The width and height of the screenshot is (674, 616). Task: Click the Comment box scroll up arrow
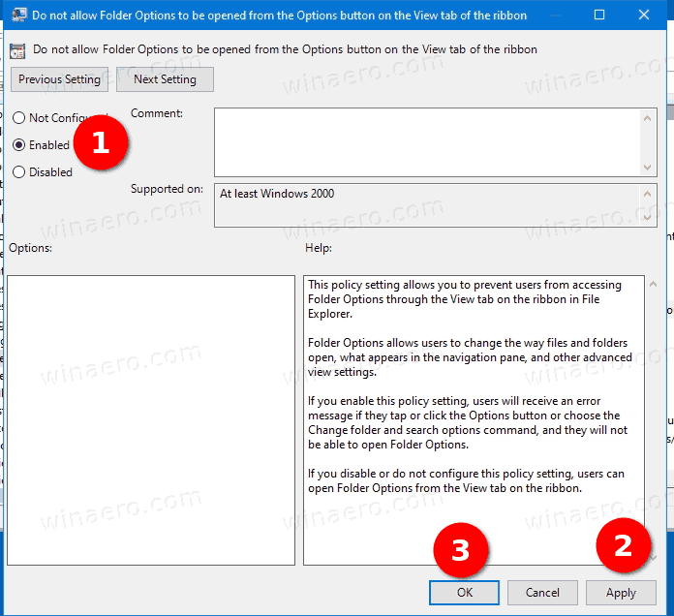point(647,118)
